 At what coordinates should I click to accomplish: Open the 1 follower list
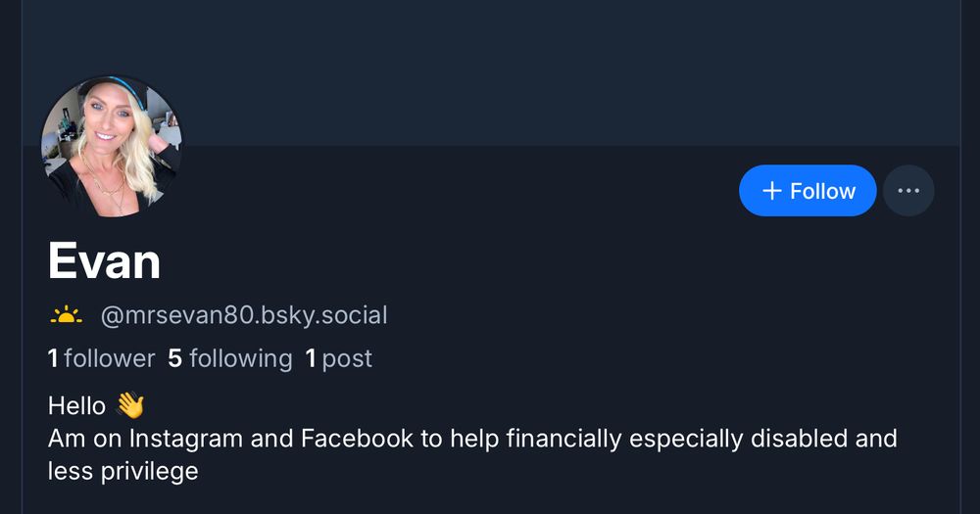(101, 358)
